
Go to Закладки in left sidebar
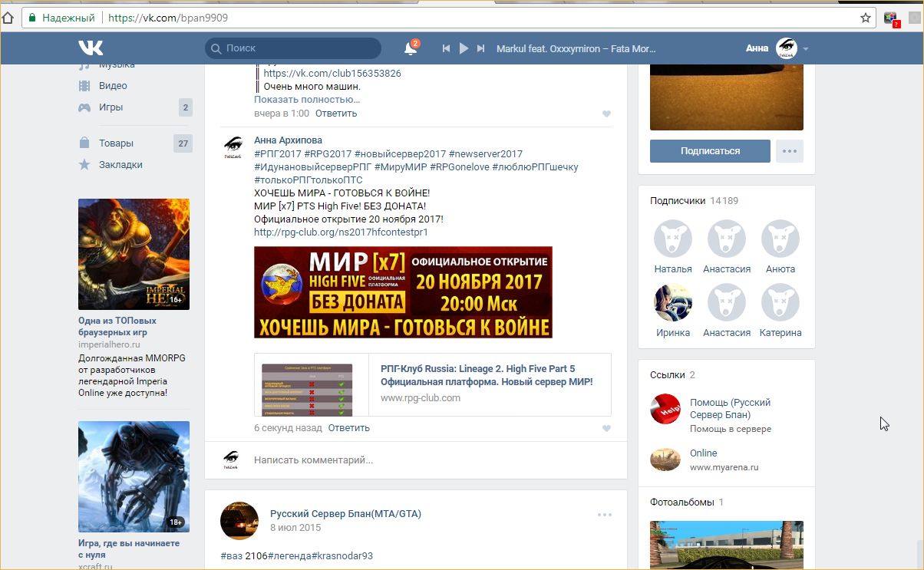click(120, 165)
